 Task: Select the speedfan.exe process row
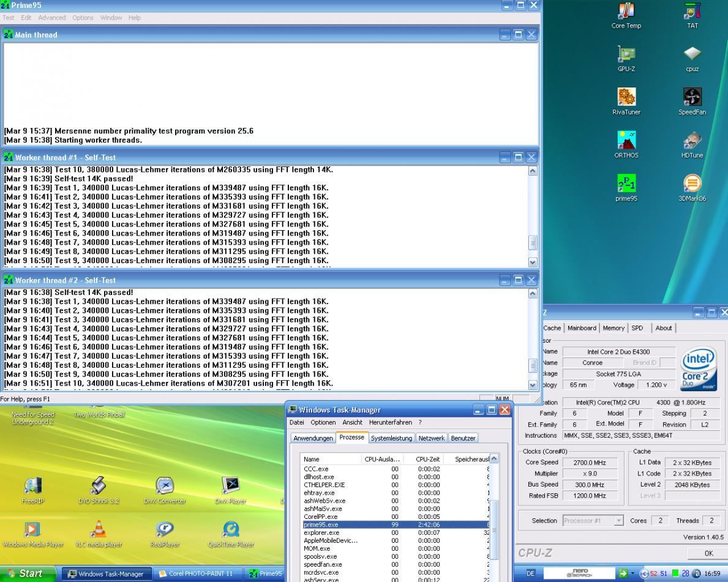[395, 564]
